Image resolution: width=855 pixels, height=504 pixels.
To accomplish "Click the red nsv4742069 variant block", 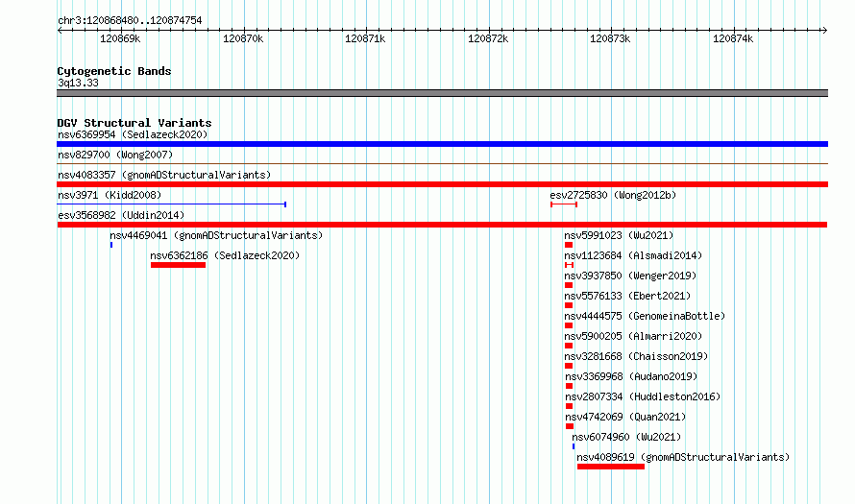I will 570,426.
